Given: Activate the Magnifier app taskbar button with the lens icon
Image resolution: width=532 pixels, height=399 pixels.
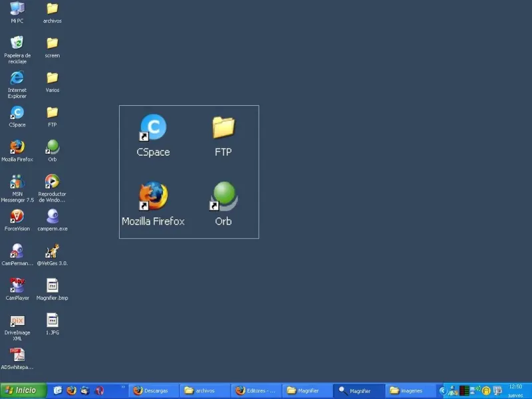Looking at the screenshot, I should pos(359,391).
